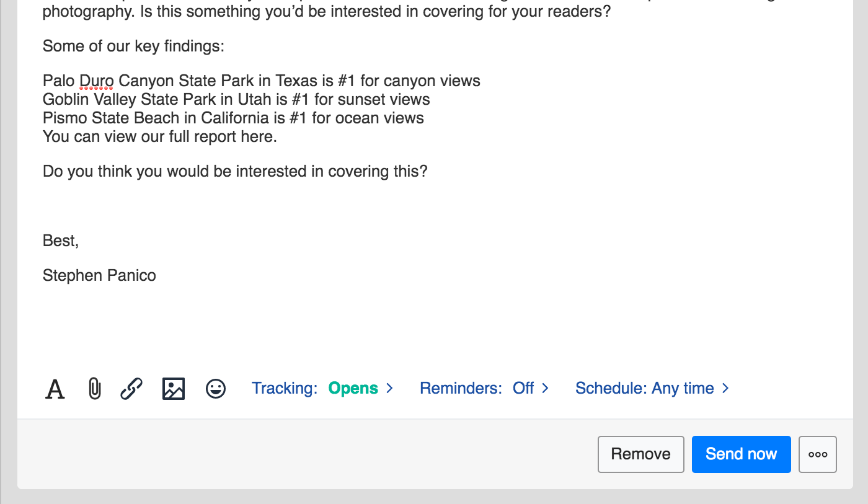The image size is (868, 504).
Task: Expand the Tracking: Opens setting
Action: click(322, 389)
